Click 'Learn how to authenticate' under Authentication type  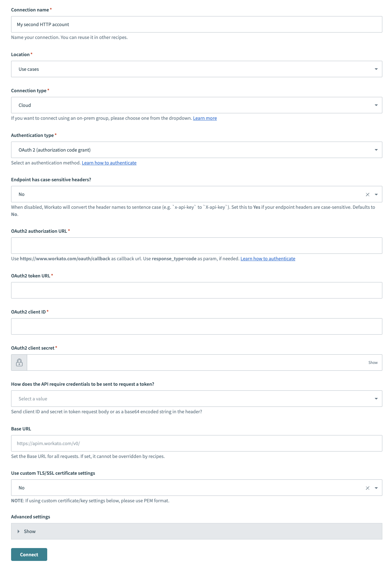[x=109, y=163]
